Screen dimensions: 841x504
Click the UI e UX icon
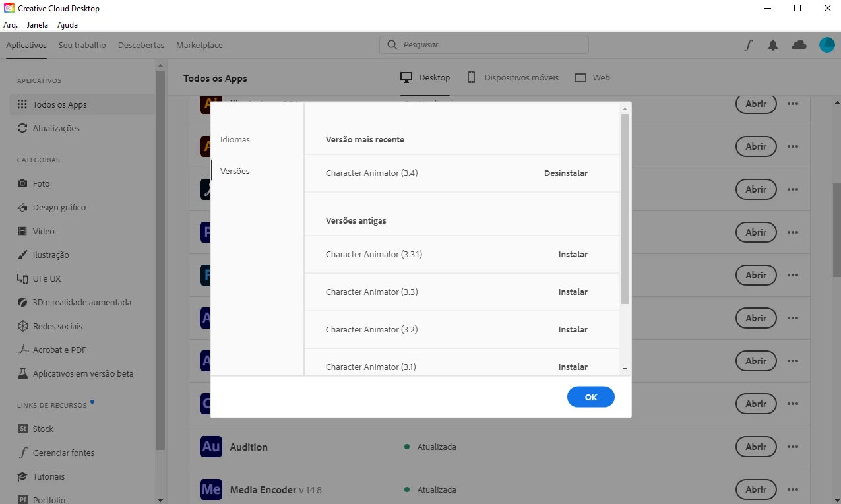[22, 278]
